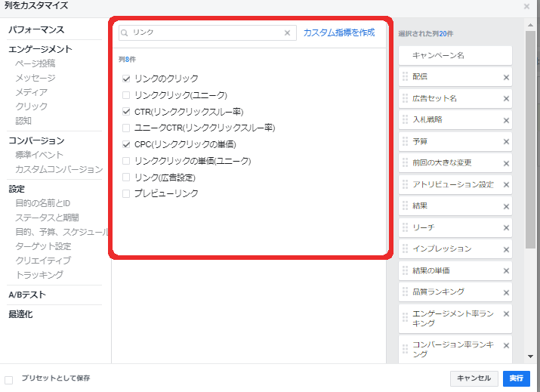540x392 pixels.
Task: Close the 列をカスタマイズ dialog
Action: pos(526,6)
